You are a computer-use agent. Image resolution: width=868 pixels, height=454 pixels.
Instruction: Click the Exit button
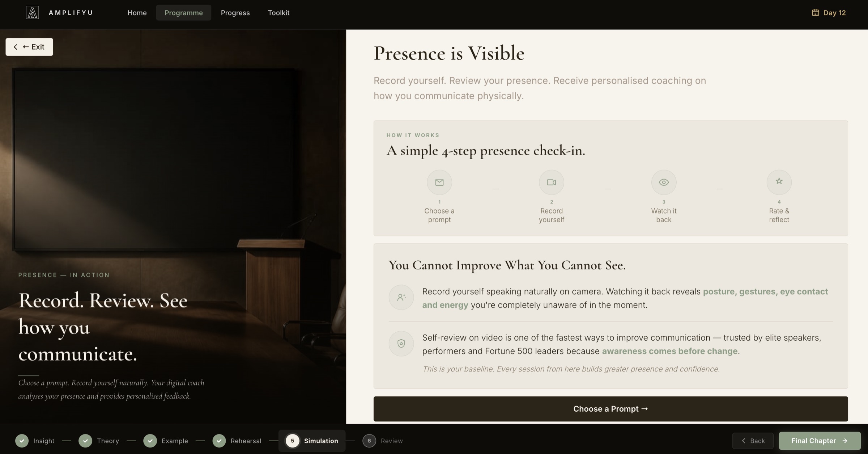coord(29,47)
